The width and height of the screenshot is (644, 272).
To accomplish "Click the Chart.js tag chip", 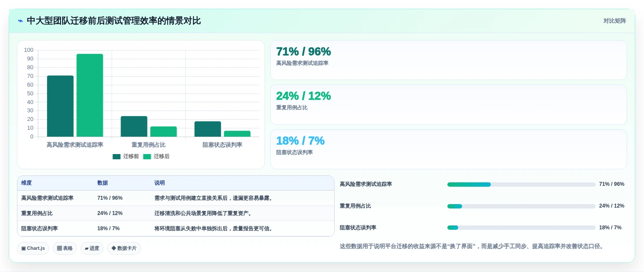I will (33, 248).
